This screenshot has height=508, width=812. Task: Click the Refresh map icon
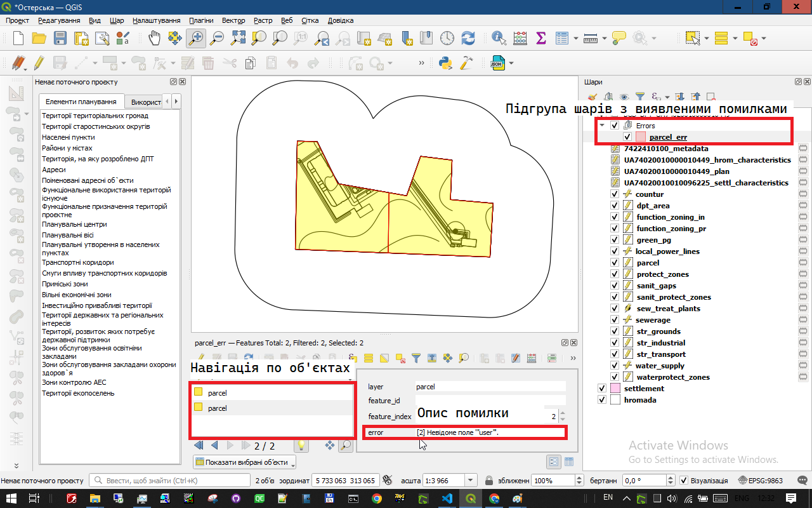click(x=468, y=38)
